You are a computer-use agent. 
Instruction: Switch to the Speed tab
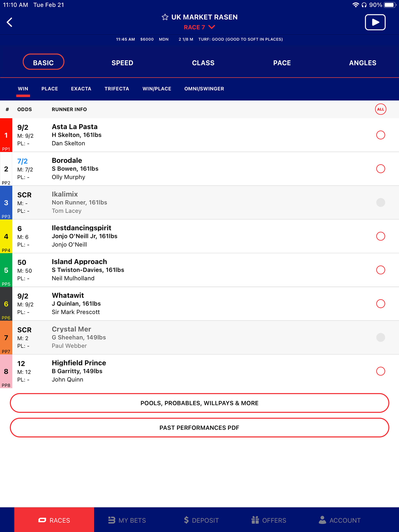click(122, 63)
